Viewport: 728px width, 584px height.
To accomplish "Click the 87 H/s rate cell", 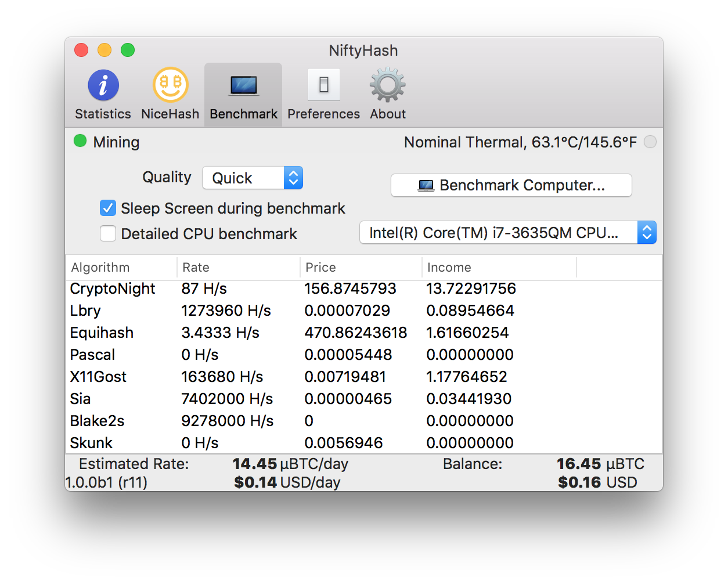I will [x=204, y=289].
